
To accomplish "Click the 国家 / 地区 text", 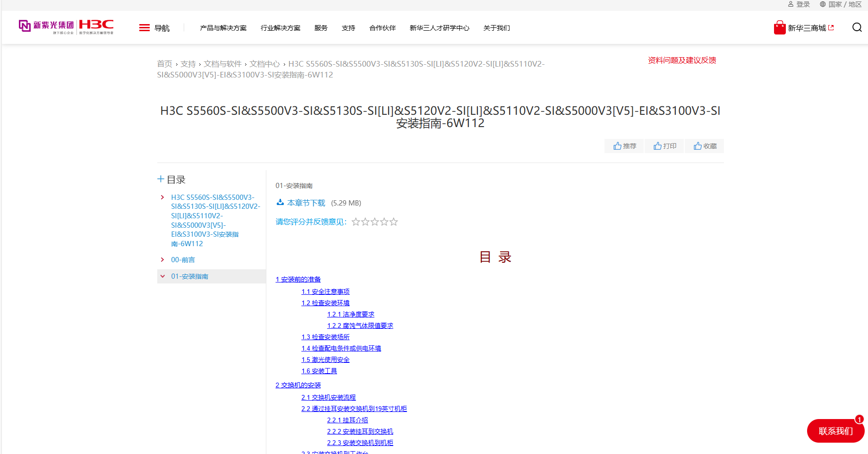I will click(845, 4).
